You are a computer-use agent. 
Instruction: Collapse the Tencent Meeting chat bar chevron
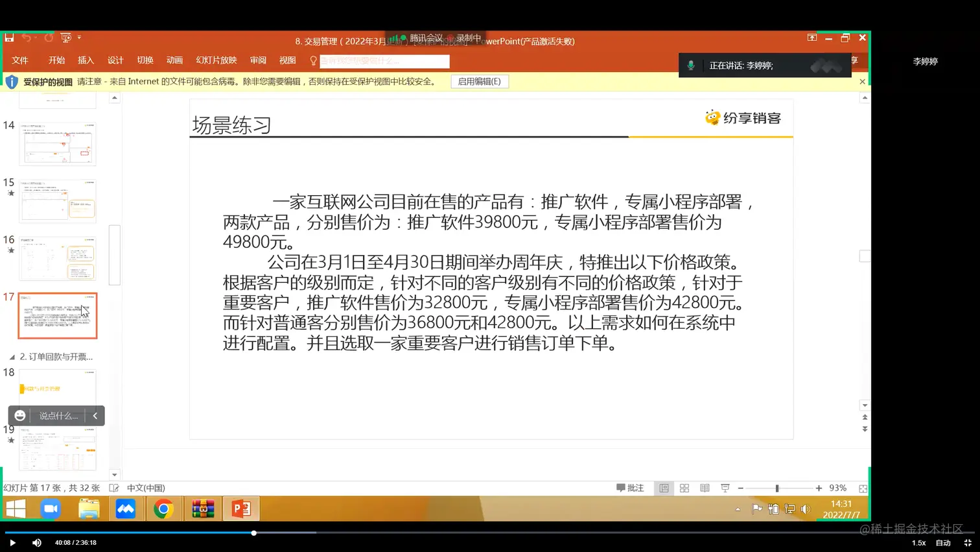[x=95, y=416]
